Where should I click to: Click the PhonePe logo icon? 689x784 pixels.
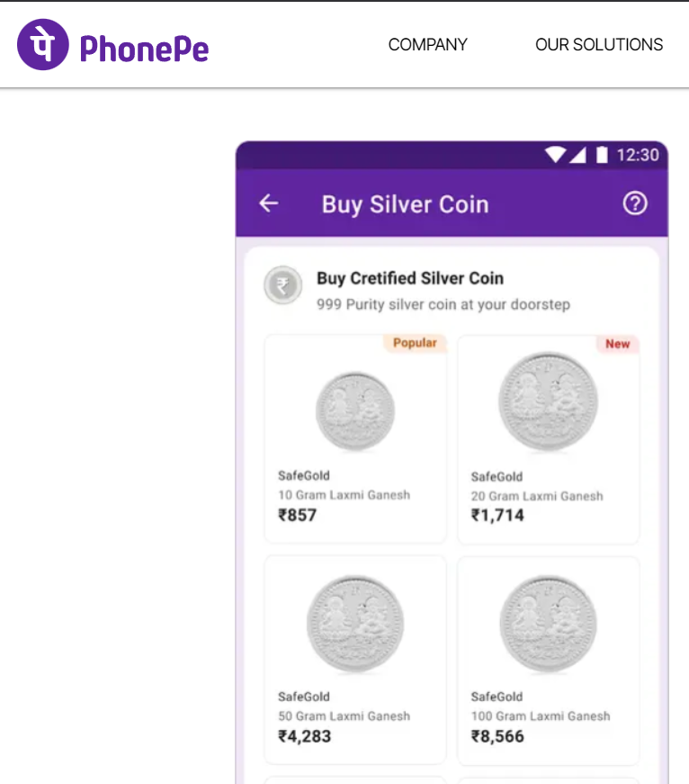(x=42, y=45)
